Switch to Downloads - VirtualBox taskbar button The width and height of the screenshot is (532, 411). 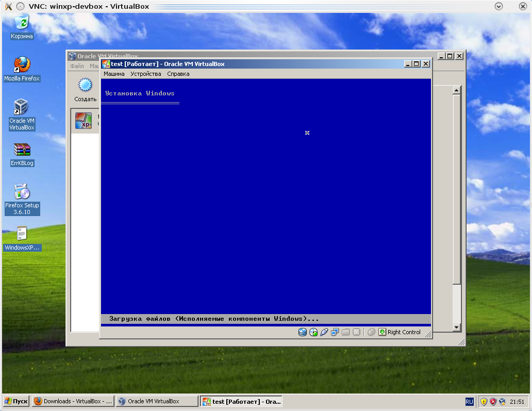click(73, 401)
